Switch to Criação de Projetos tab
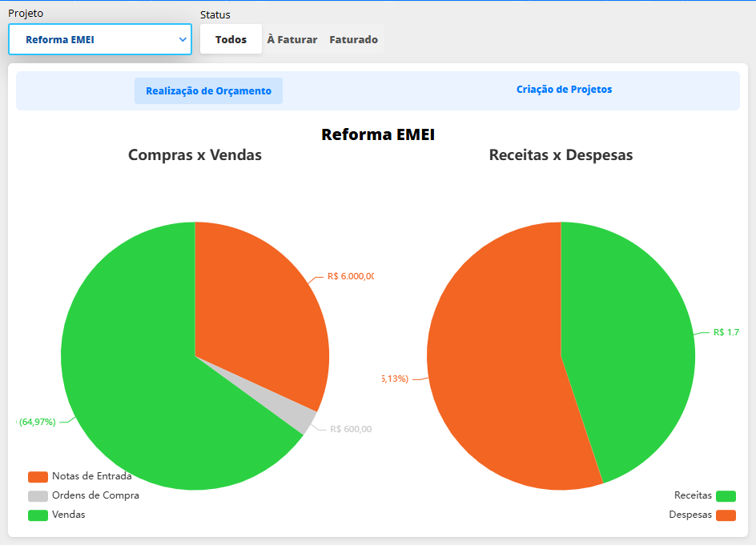 click(564, 90)
